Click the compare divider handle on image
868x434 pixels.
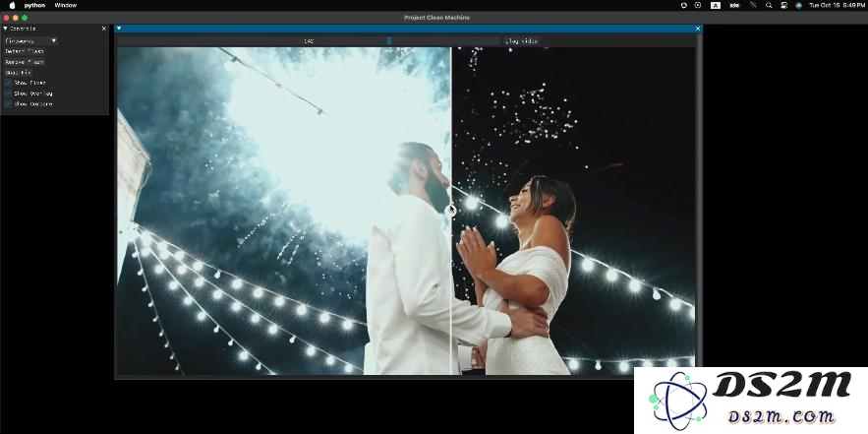[450, 211]
